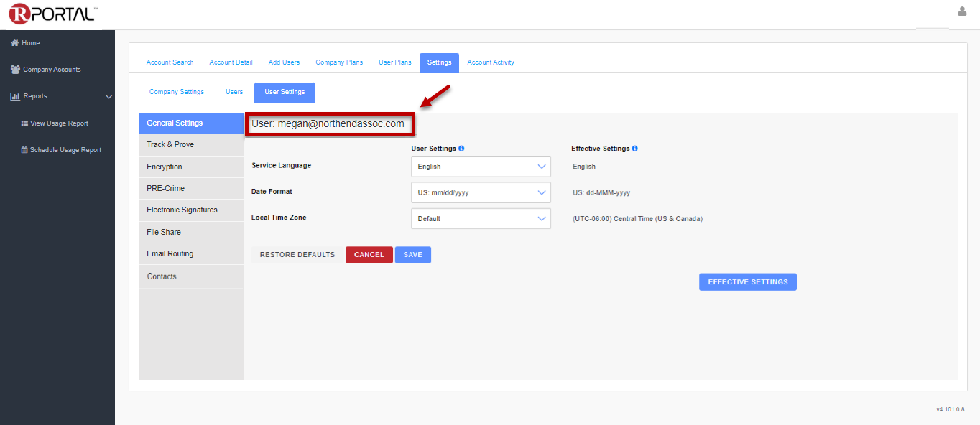Click the user profile icon
Screen dimensions: 980x425
point(962,11)
